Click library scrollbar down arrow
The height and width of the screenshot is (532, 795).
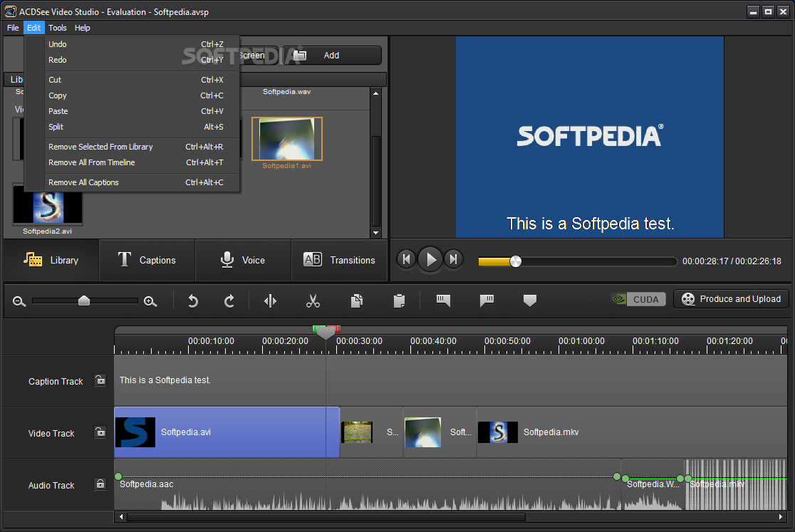click(375, 233)
